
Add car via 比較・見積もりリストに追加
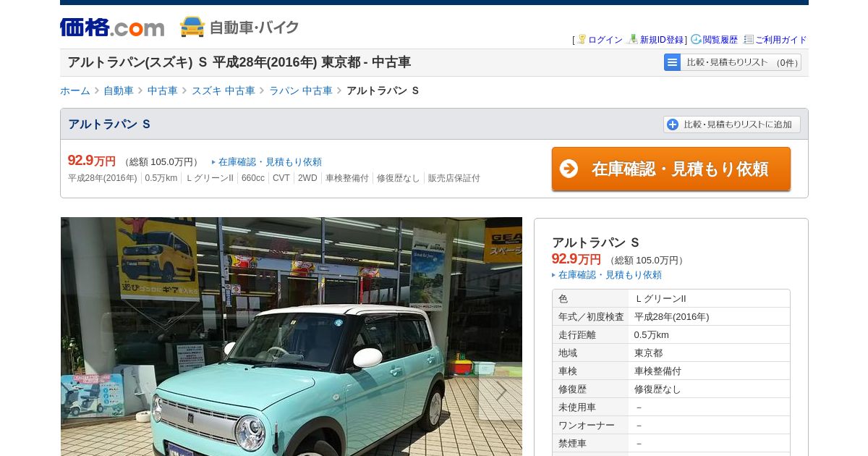[x=732, y=124]
